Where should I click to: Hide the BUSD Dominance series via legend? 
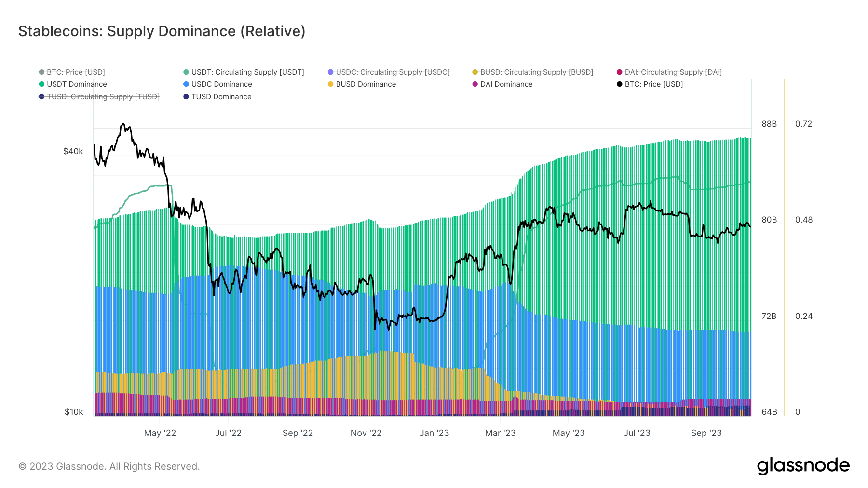click(362, 84)
